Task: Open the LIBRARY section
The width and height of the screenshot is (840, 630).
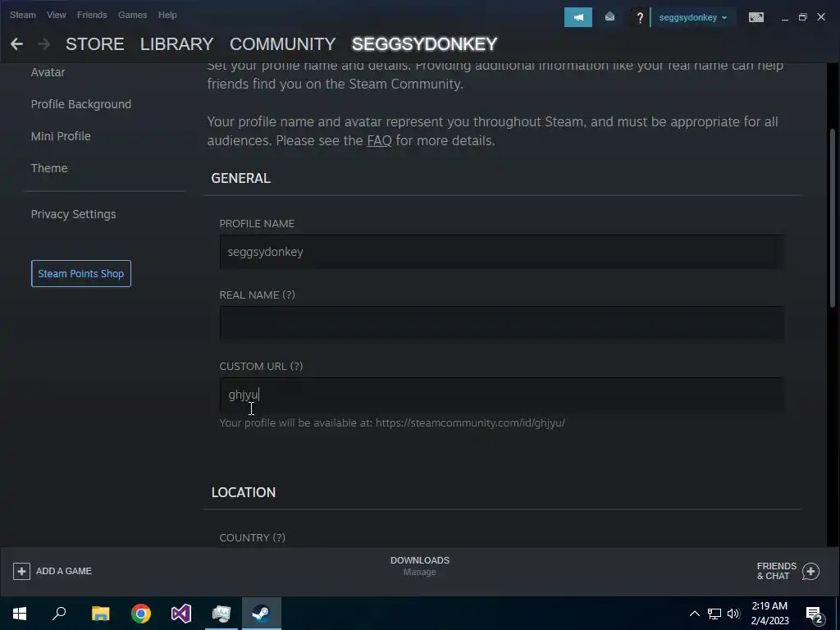Action: coord(177,44)
